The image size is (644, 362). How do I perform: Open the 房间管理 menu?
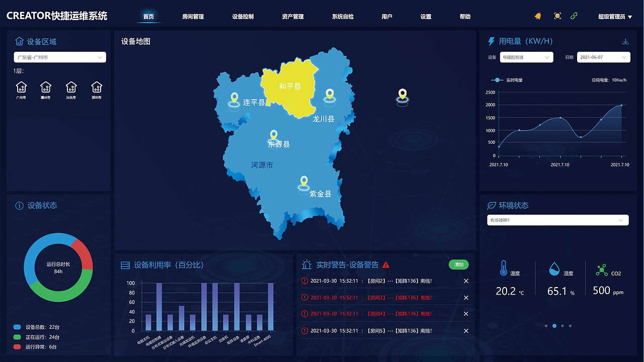coord(193,17)
